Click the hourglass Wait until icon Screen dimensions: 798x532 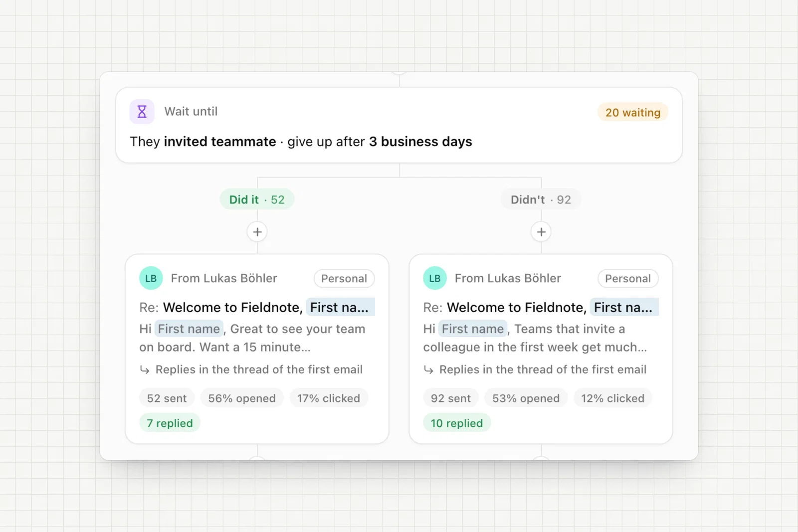tap(142, 112)
